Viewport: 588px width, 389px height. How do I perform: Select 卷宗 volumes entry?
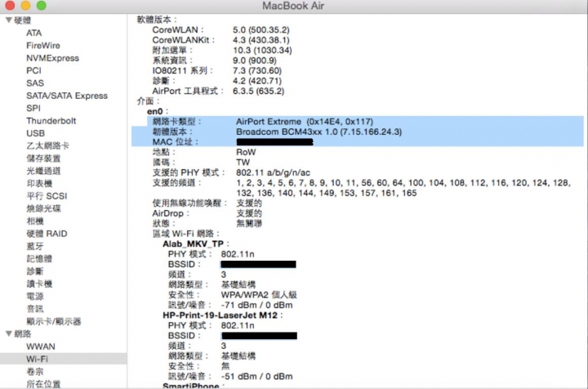pos(35,371)
